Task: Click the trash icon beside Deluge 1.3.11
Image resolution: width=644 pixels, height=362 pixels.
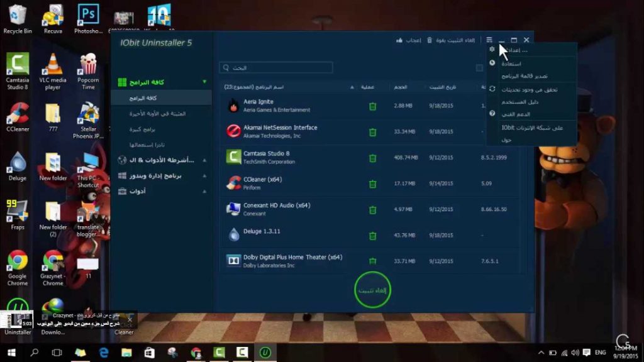Action: click(x=372, y=236)
